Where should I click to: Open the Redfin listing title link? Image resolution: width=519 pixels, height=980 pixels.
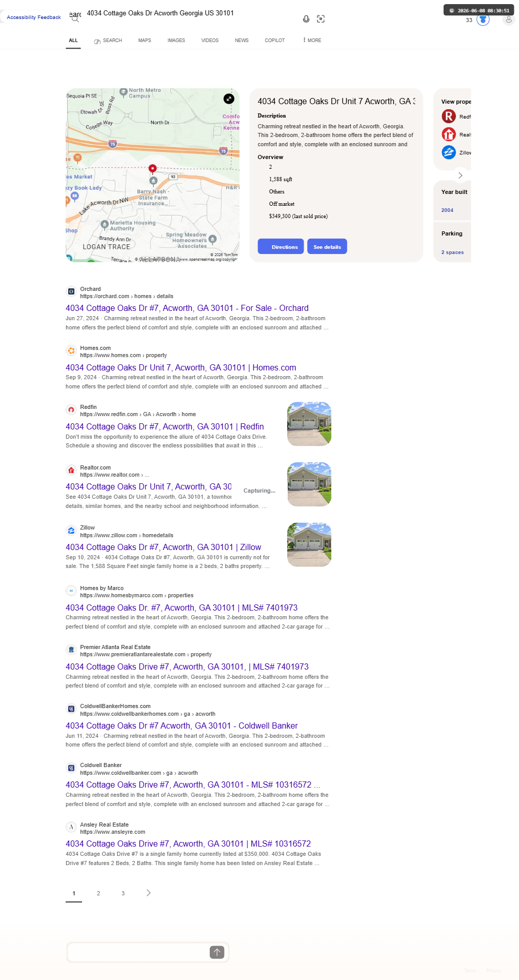(x=165, y=426)
